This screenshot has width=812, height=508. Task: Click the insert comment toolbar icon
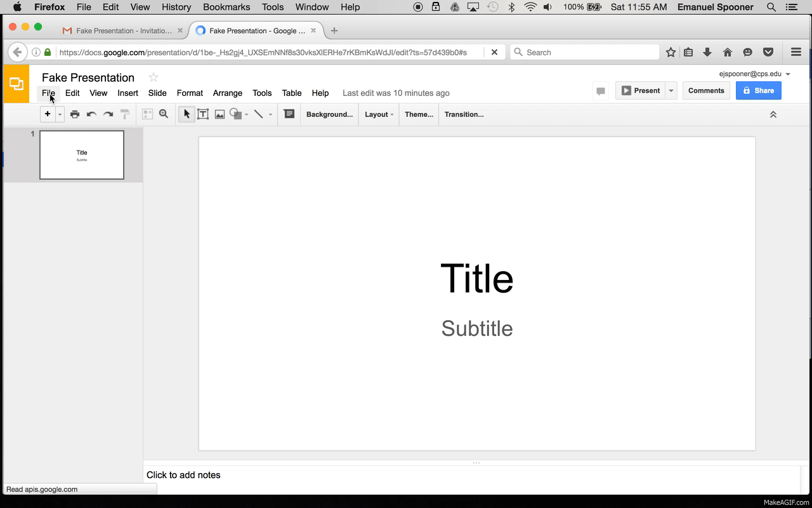(289, 114)
